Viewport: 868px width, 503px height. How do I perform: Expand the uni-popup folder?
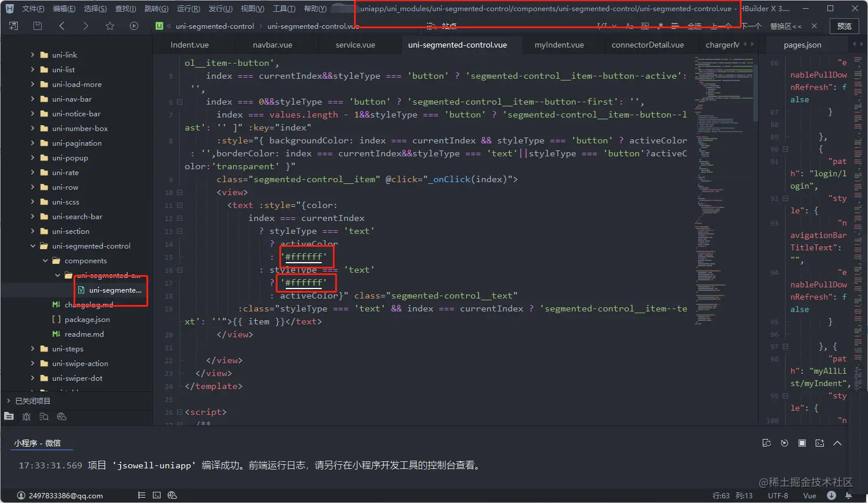pyautogui.click(x=32, y=157)
